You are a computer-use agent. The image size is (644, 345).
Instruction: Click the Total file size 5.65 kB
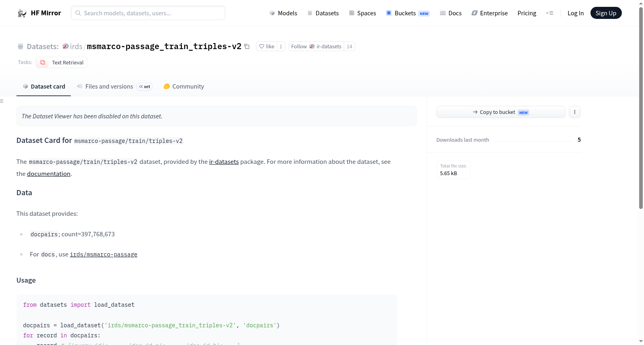click(453, 170)
